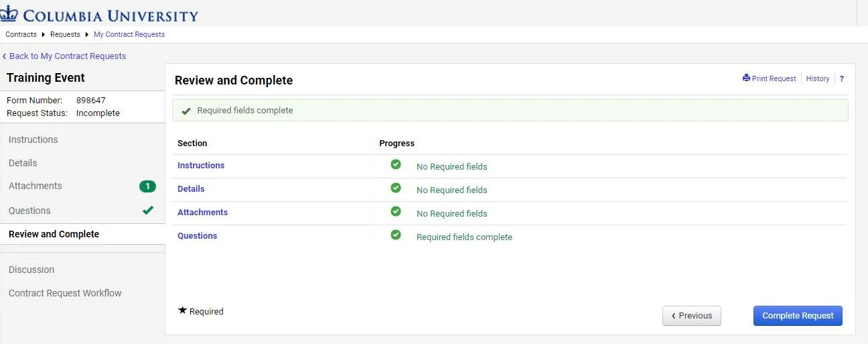Screen dimensions: 868x344
Task: Select Details in the left sidebar
Action: click(x=23, y=163)
